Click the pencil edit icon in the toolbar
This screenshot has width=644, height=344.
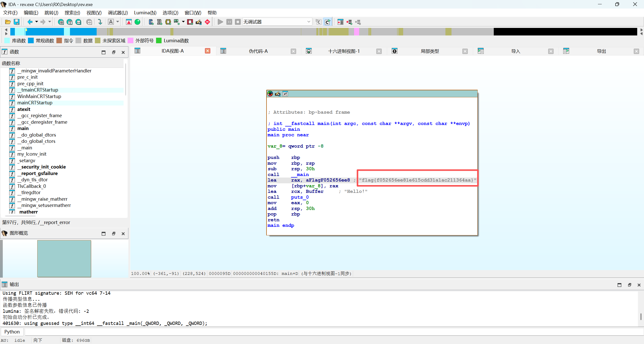point(199,22)
